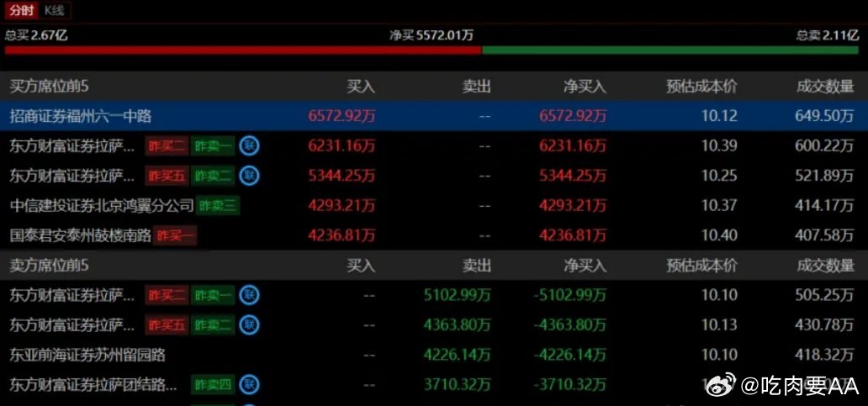Image resolution: width=868 pixels, height=406 pixels.
Task: Click the 联 icon in the 6231.16万 buy row
Action: pos(249,146)
